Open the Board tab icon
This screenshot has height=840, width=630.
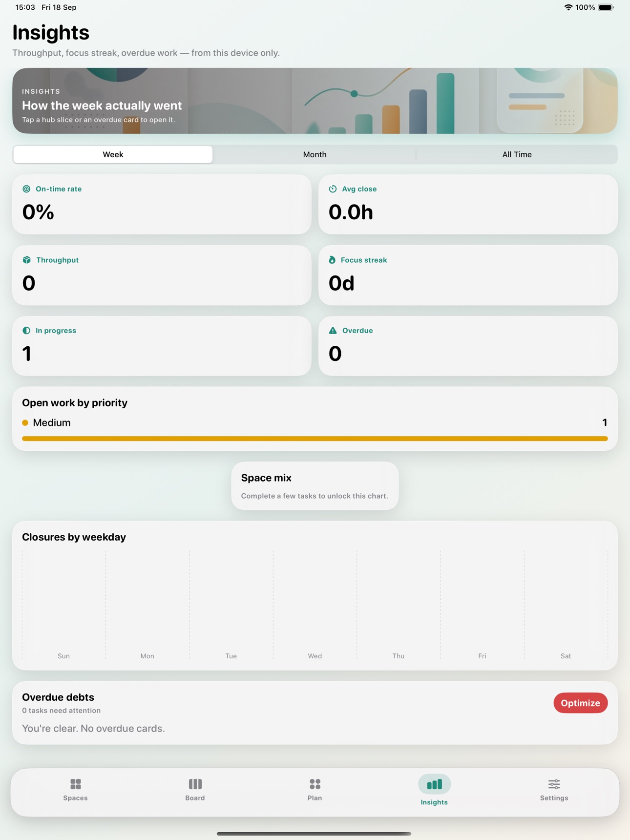(195, 784)
